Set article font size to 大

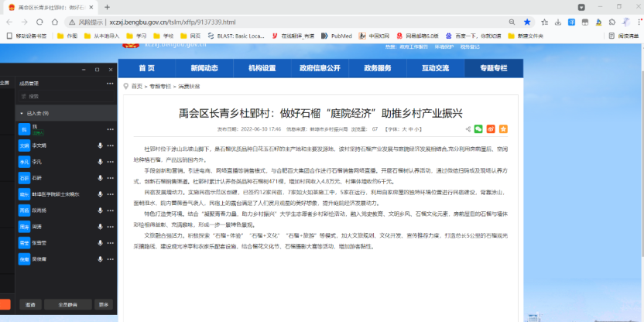coord(404,129)
